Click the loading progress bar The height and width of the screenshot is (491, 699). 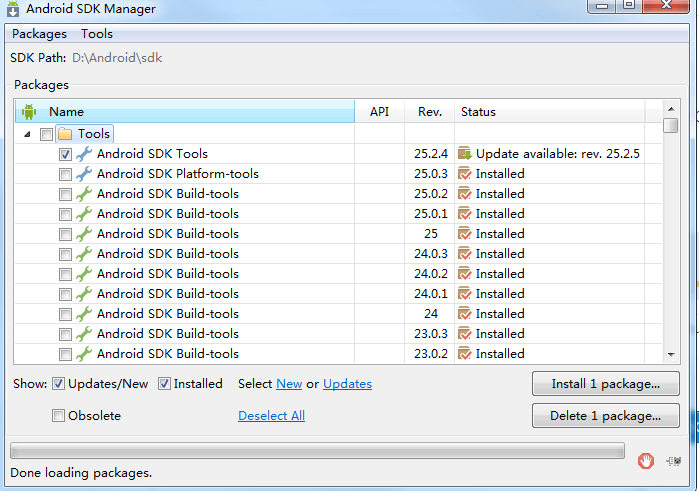(317, 451)
